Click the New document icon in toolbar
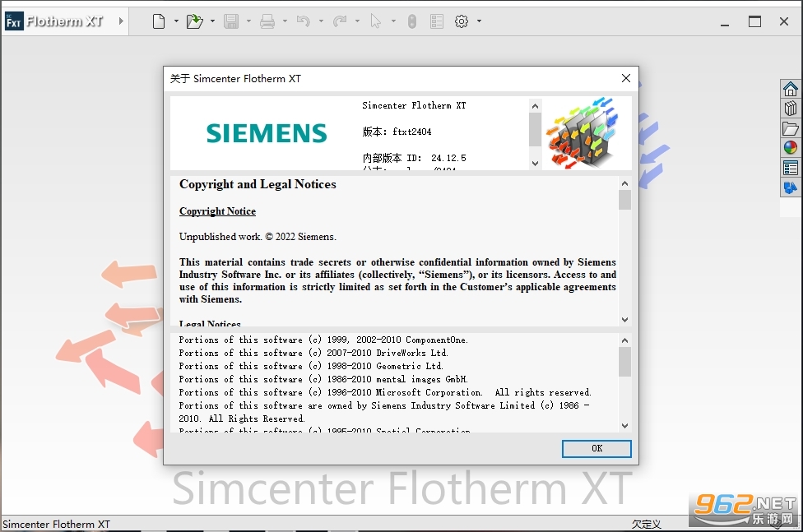Viewport: 803px width, 532px height. point(159,21)
